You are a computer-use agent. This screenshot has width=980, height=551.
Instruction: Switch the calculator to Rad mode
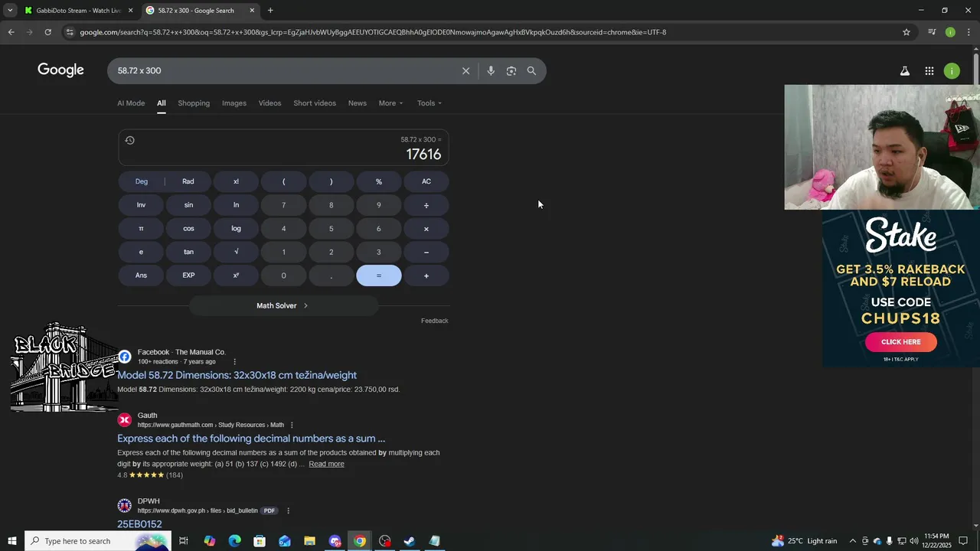[188, 181]
